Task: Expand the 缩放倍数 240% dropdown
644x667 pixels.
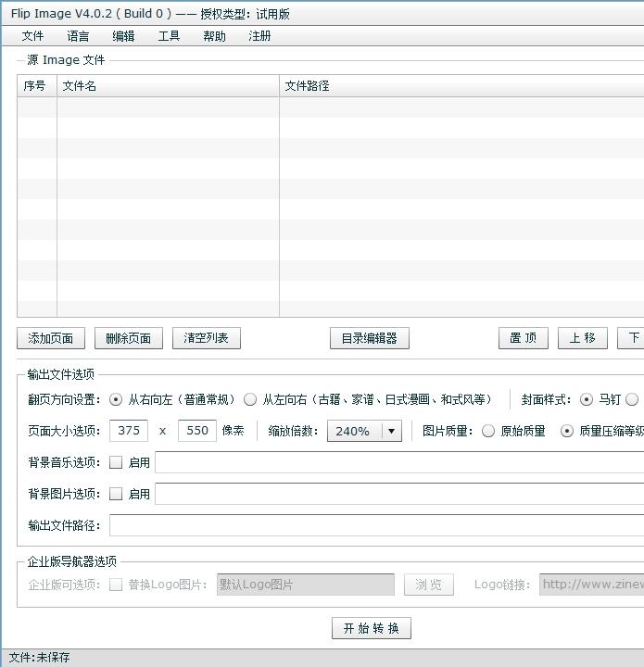Action: click(391, 431)
